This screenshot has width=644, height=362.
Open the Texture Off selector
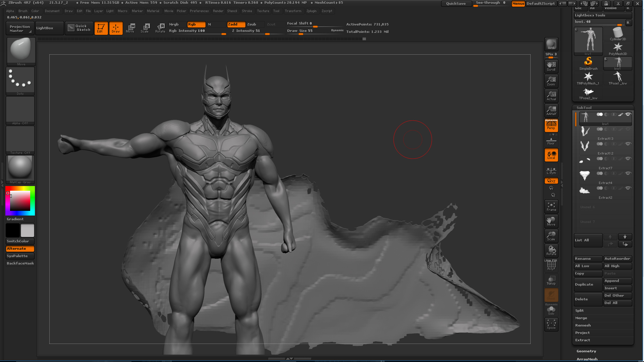point(20,140)
